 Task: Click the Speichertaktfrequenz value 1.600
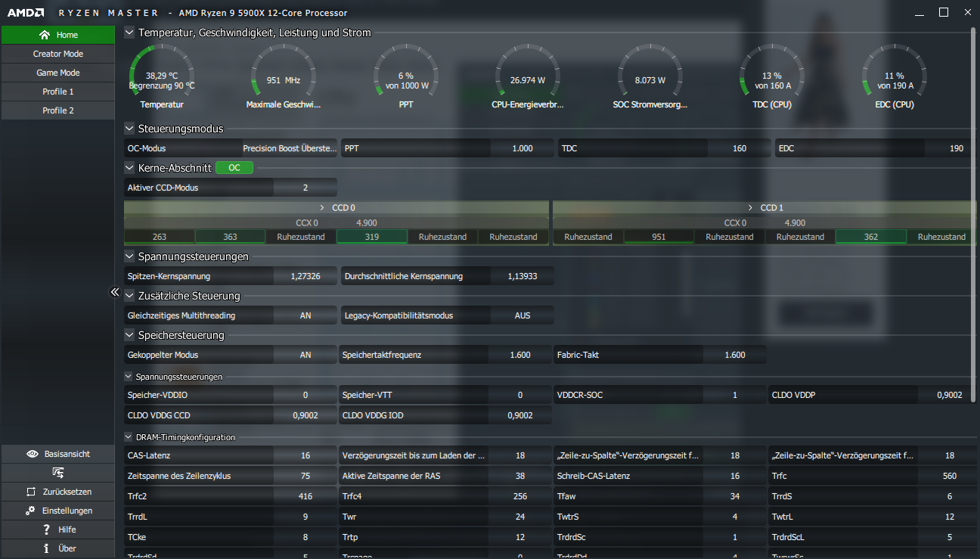coord(520,355)
